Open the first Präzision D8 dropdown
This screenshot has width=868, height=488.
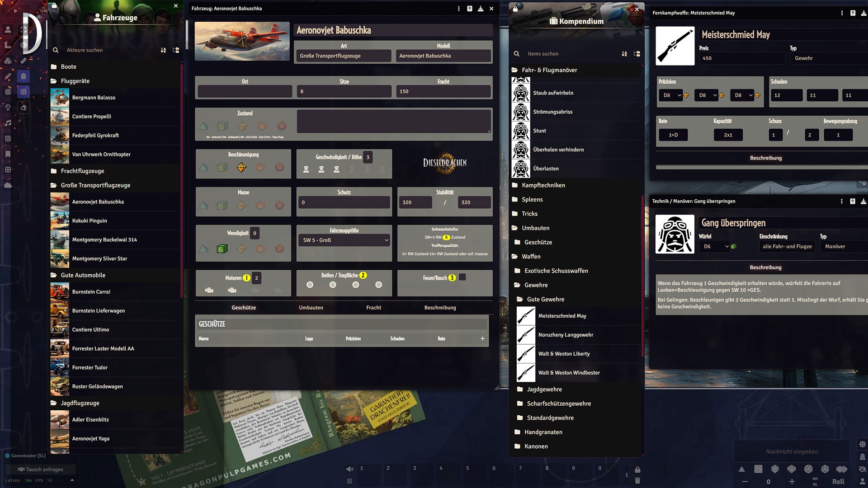pos(671,95)
